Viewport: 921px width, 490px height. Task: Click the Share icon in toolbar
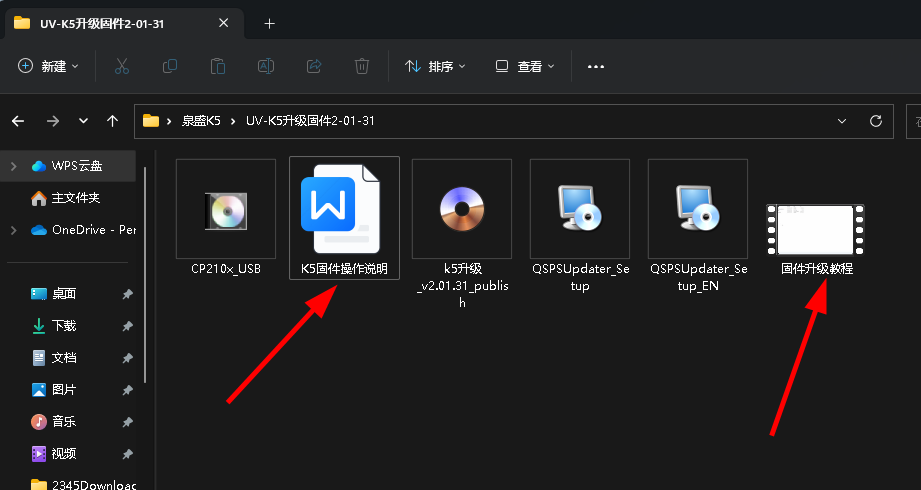click(x=313, y=66)
